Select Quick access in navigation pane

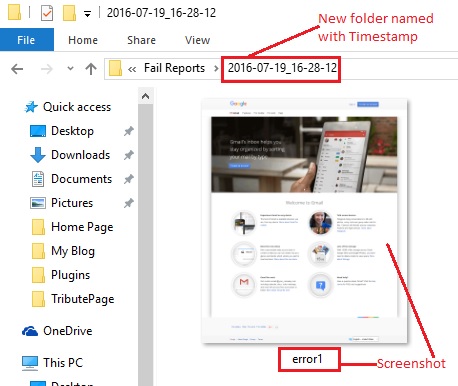coord(77,107)
